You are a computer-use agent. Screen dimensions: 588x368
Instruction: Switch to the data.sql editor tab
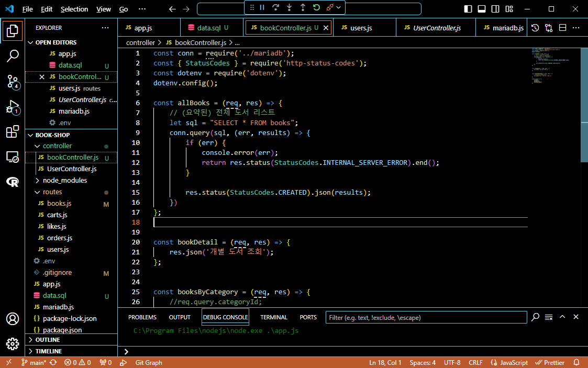212,28
